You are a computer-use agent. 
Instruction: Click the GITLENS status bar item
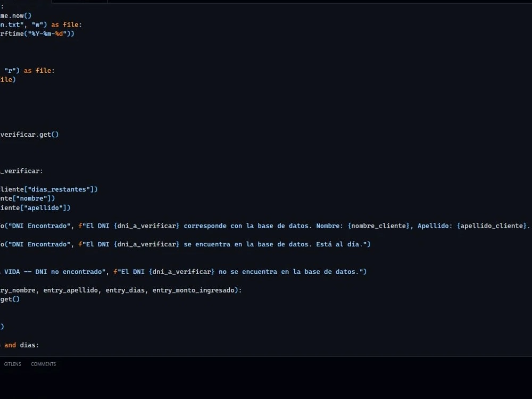pos(12,364)
